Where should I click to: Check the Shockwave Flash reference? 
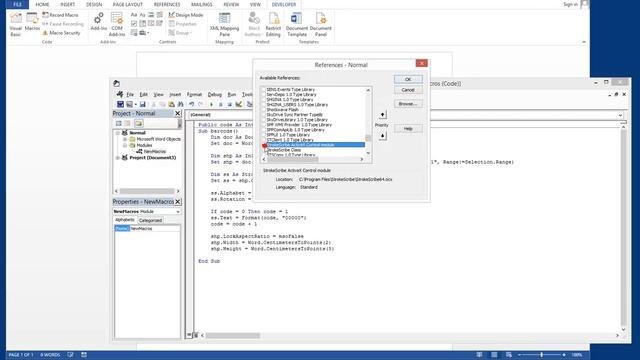(x=264, y=109)
